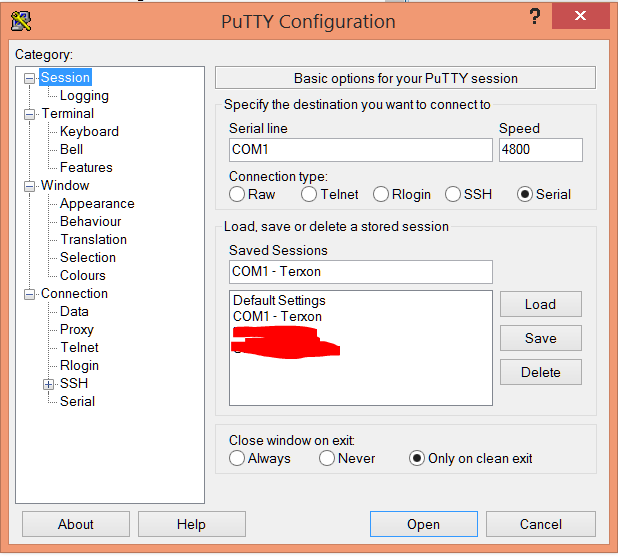618x560 pixels.
Task: Collapse the Window category node
Action: (30, 186)
